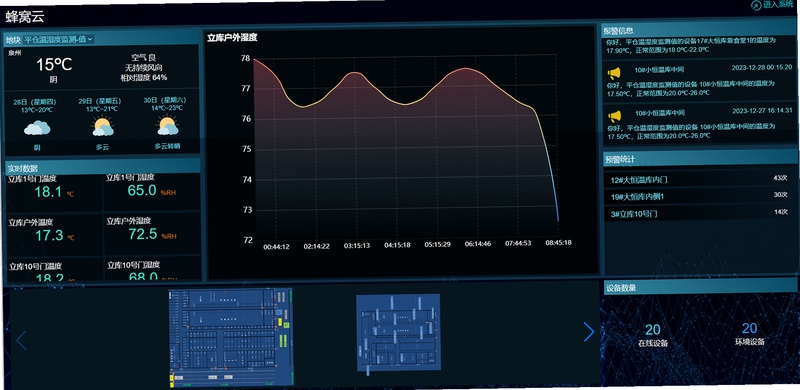
Task: Click the 07:44:53 chart axis label
Action: [518, 243]
